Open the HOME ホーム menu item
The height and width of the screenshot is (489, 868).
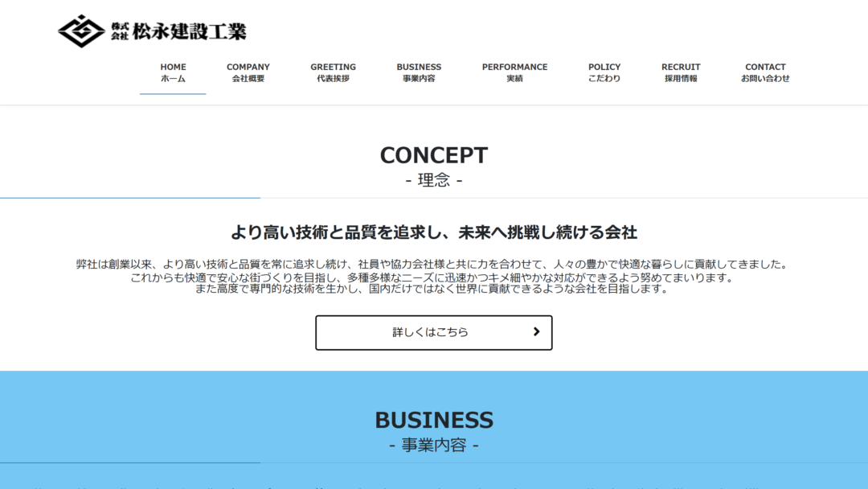pos(173,72)
